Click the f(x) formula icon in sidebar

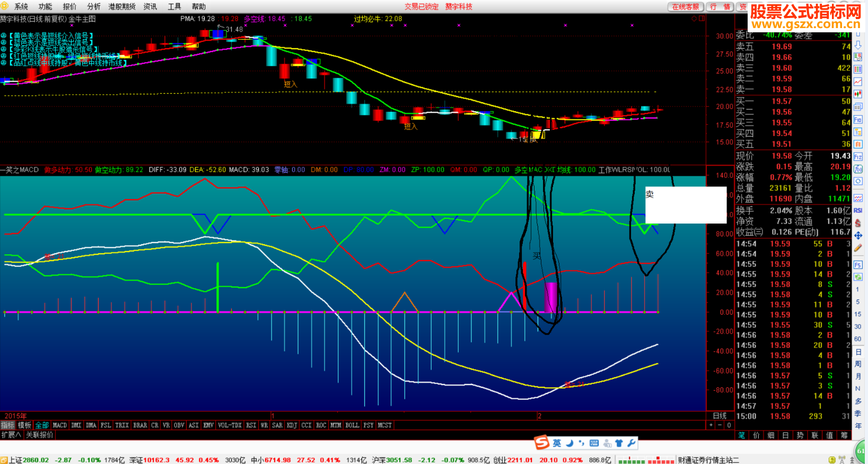pos(858,169)
